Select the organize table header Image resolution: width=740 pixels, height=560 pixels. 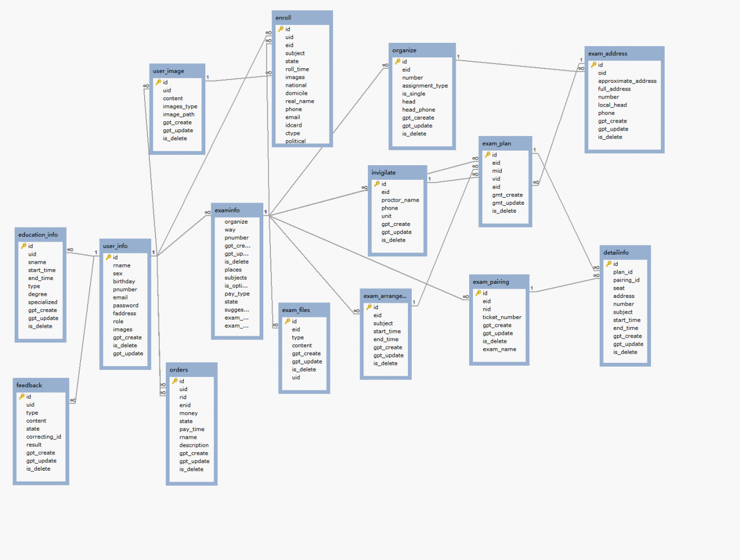coord(422,50)
